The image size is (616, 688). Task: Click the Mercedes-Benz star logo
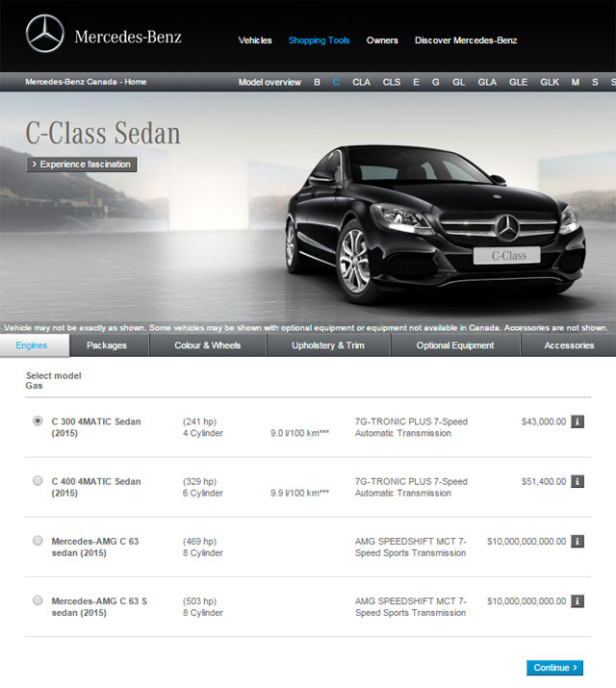point(44,34)
